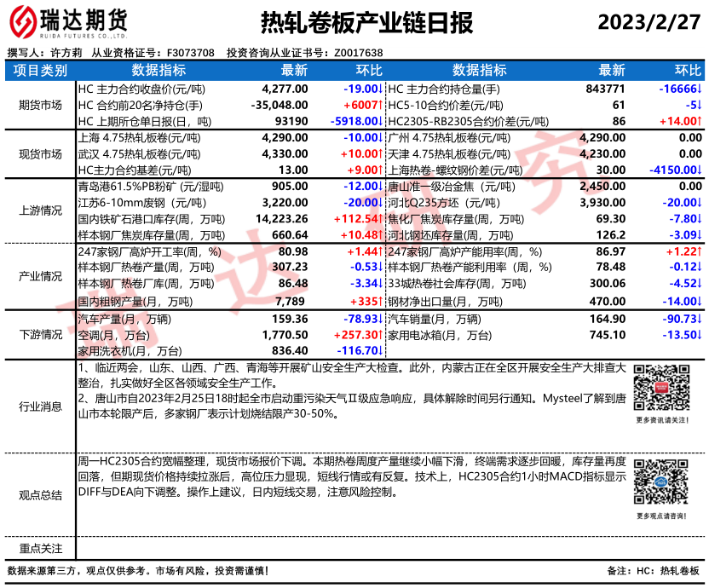Select the 现货市场 category cell
Screen dimensions: 709x588
coord(40,154)
